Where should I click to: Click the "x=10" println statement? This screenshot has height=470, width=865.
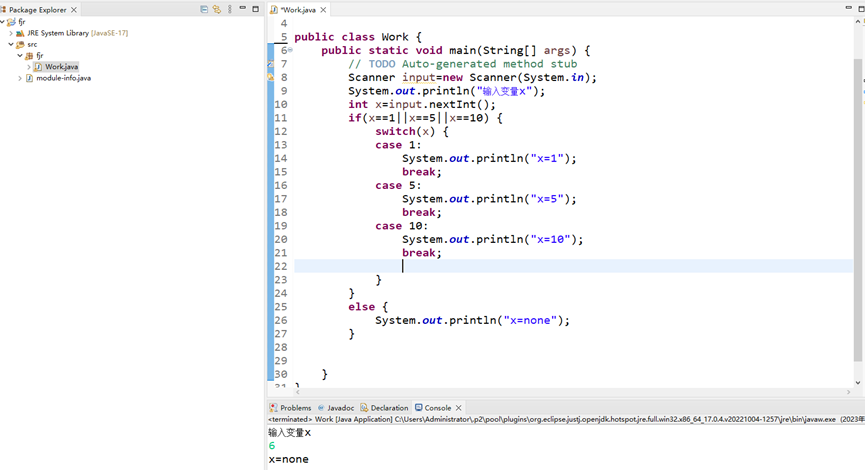pyautogui.click(x=492, y=239)
